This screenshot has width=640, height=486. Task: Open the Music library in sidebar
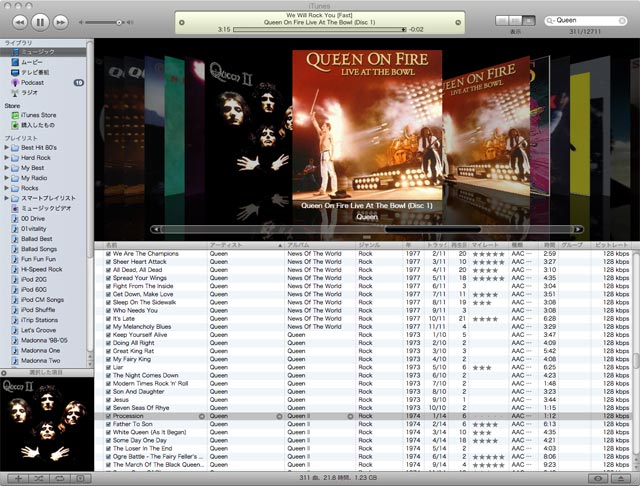pos(43,52)
